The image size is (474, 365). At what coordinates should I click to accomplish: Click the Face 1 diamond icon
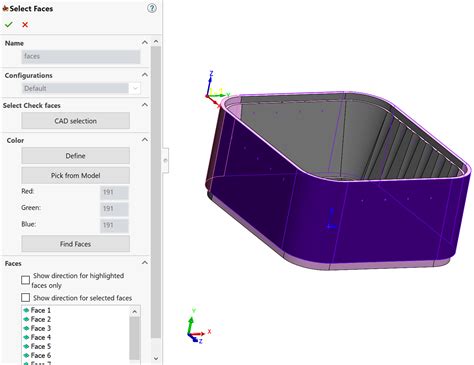coord(26,310)
